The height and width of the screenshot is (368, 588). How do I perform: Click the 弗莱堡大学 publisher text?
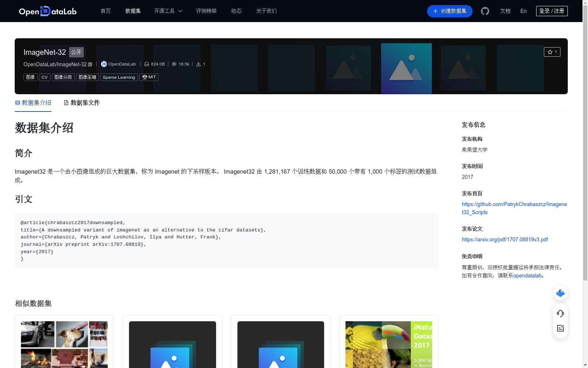(x=475, y=150)
